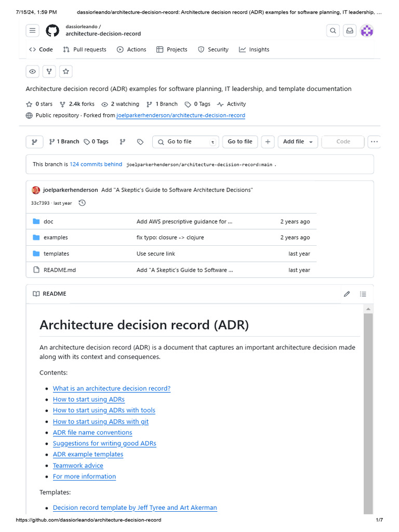Open the three-dot more options menu
This screenshot has height=532, width=399.
(x=374, y=142)
